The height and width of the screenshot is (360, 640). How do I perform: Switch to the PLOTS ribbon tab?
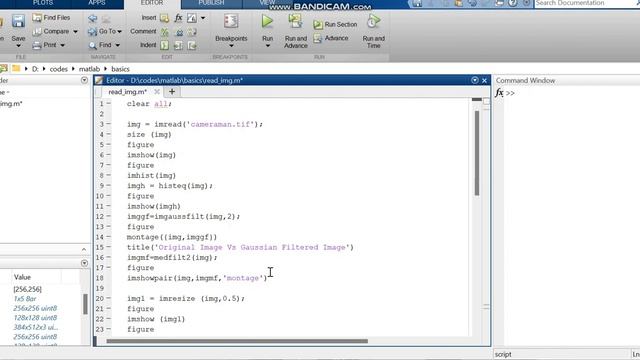(x=42, y=3)
